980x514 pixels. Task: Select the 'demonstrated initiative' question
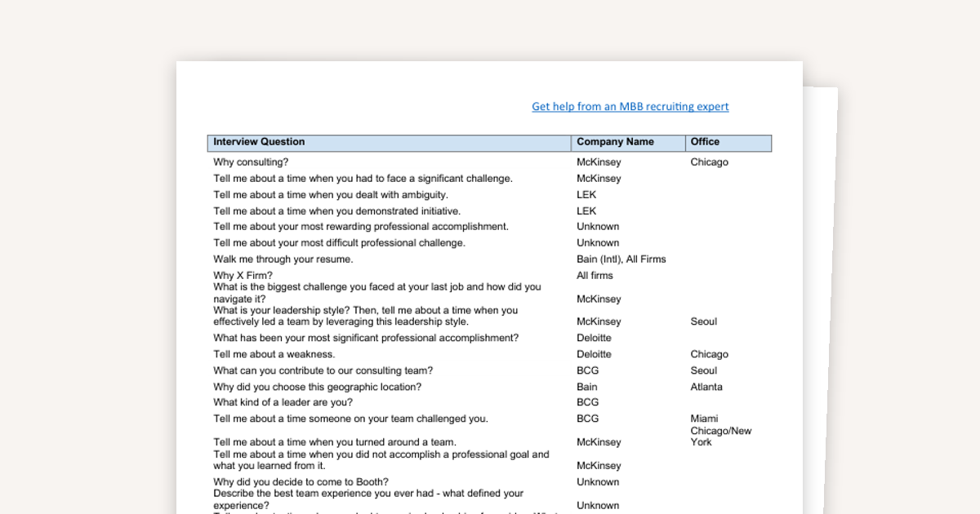coord(336,211)
